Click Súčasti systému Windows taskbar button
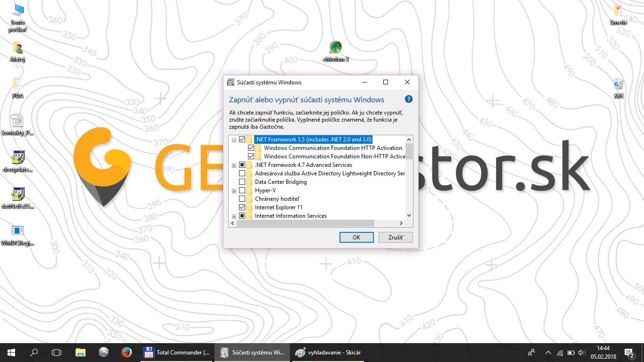Image resolution: width=644 pixels, height=362 pixels. [253, 352]
